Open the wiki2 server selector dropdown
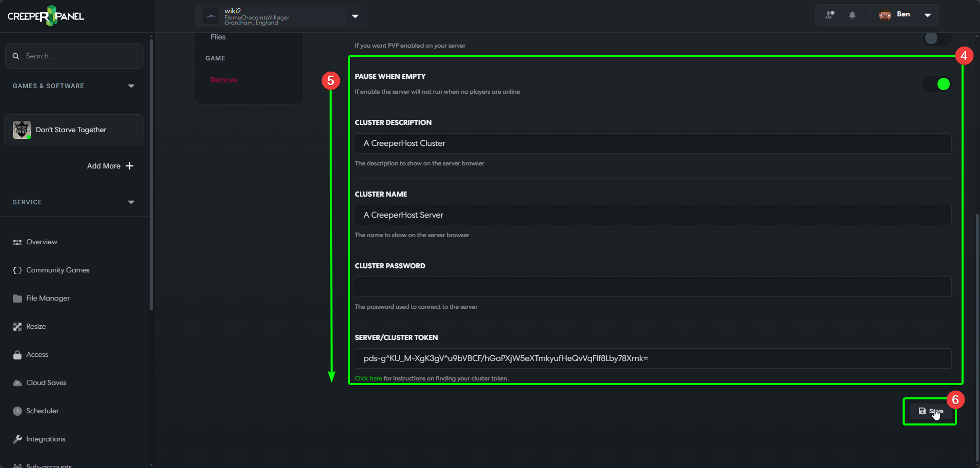 pos(355,16)
